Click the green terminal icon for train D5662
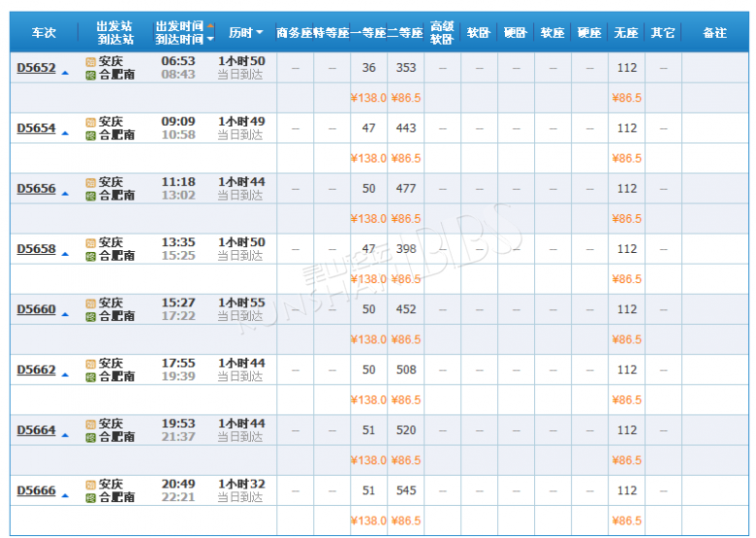 coord(91,377)
